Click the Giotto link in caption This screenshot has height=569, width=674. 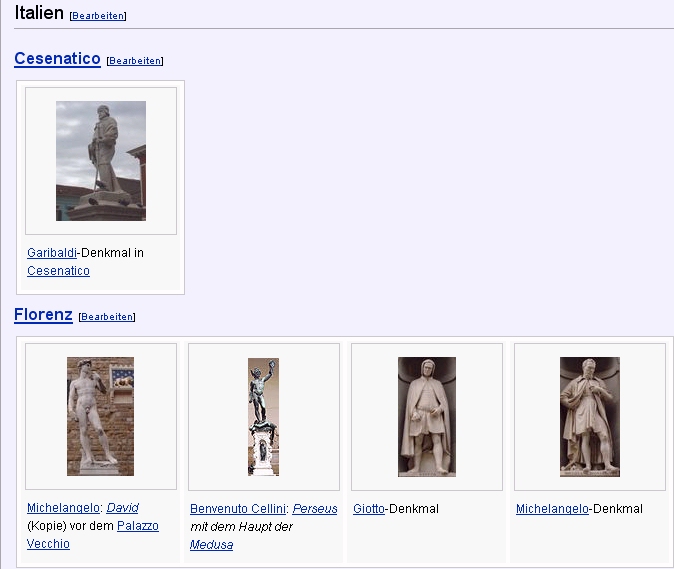tap(368, 509)
